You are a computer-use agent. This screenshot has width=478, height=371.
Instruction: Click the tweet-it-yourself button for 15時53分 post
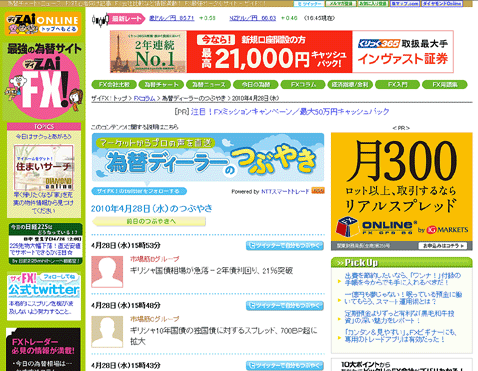point(285,246)
